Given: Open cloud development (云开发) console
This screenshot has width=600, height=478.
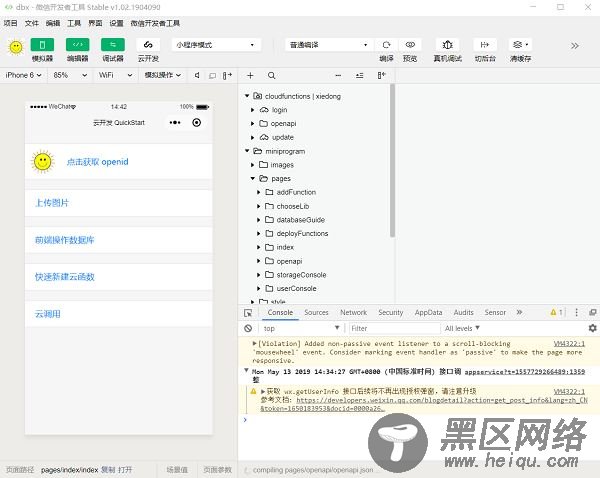Looking at the screenshot, I should pyautogui.click(x=148, y=45).
